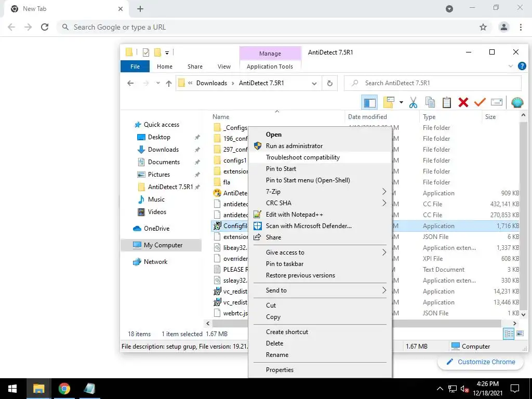The height and width of the screenshot is (399, 532).
Task: Sort files by Type column header
Action: [x=429, y=117]
